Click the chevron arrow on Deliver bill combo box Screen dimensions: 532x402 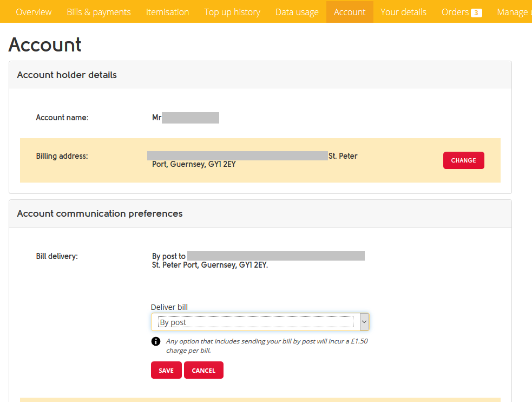coord(364,322)
